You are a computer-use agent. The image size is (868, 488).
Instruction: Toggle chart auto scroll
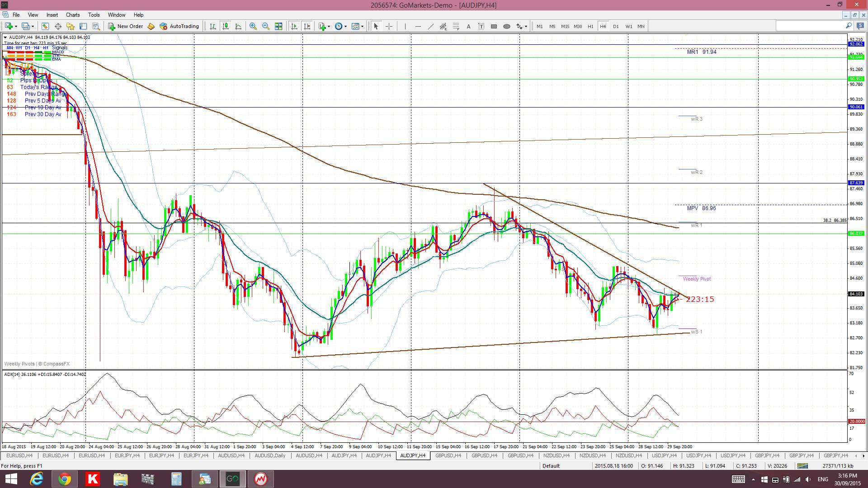[x=294, y=26]
